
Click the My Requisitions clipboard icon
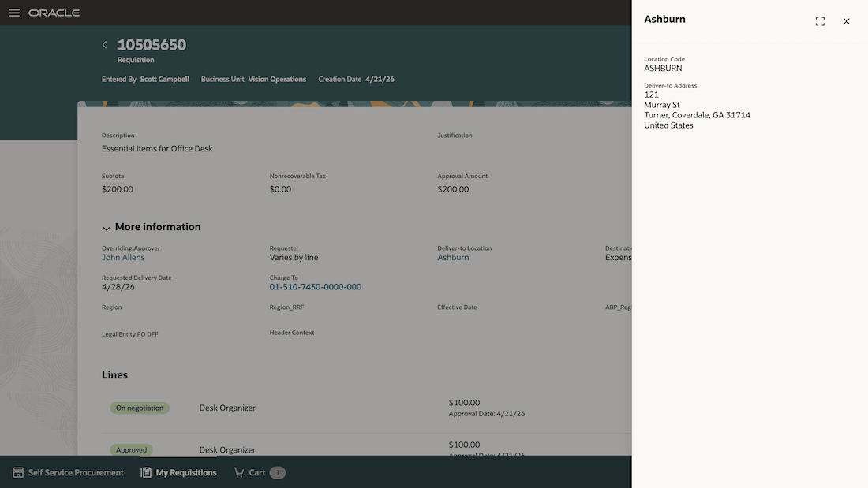click(146, 472)
